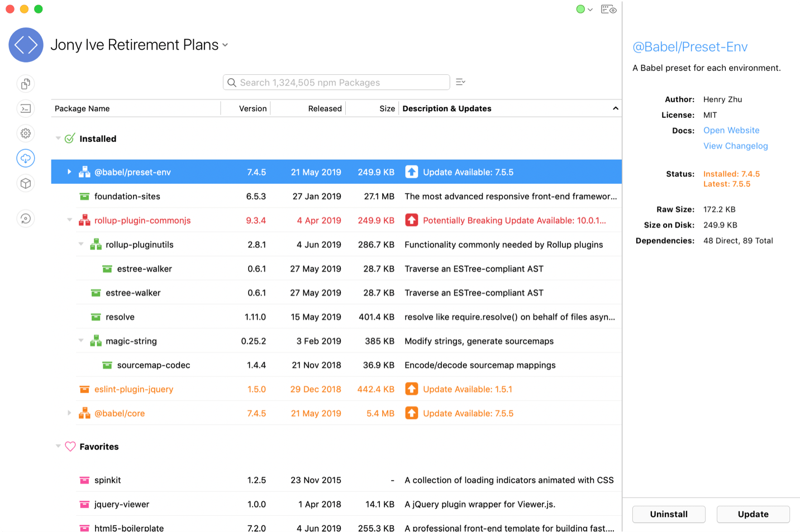
Task: Select the cloud download packages sidebar icon
Action: pos(26,158)
